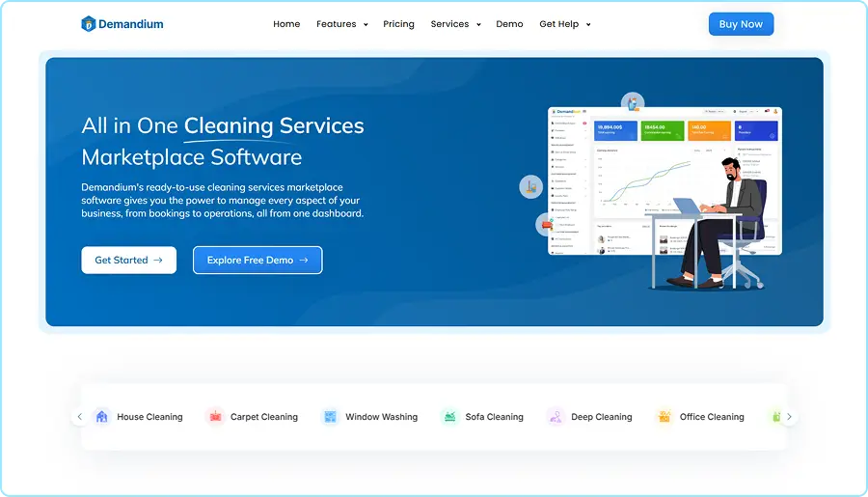The width and height of the screenshot is (868, 497).
Task: Click the Carpet Cleaning icon
Action: tap(215, 417)
